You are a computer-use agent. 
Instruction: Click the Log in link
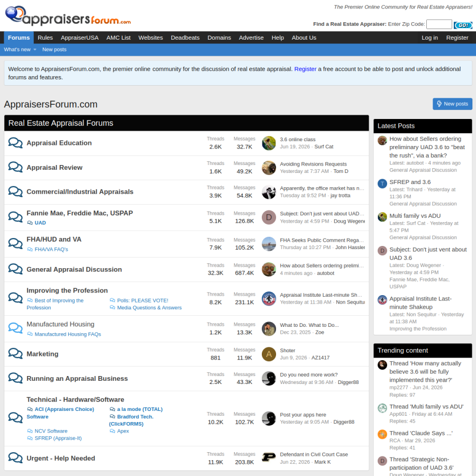pyautogui.click(x=429, y=38)
